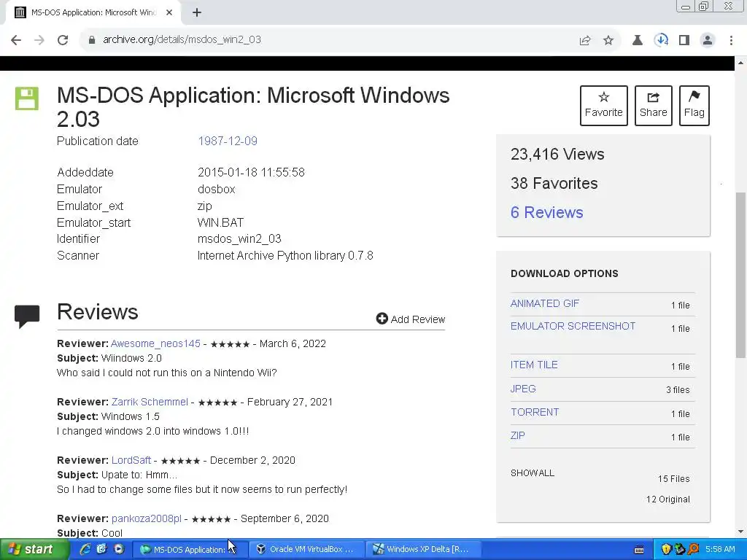Click the Share button
This screenshot has height=560, width=747.
click(653, 106)
